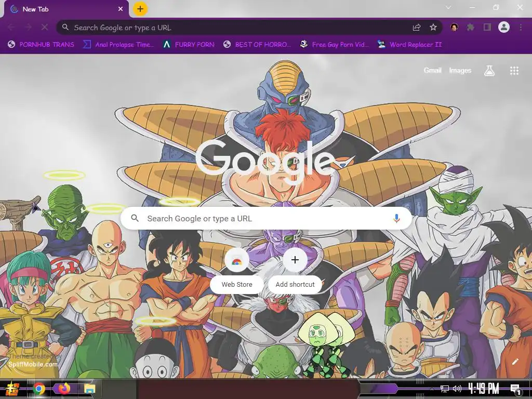Go back to previous page
The width and height of the screenshot is (532, 399).
(x=11, y=27)
